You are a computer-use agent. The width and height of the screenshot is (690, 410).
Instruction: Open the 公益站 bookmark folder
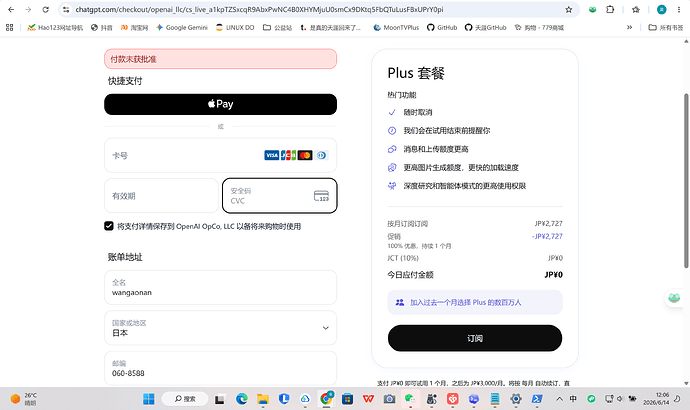point(277,27)
